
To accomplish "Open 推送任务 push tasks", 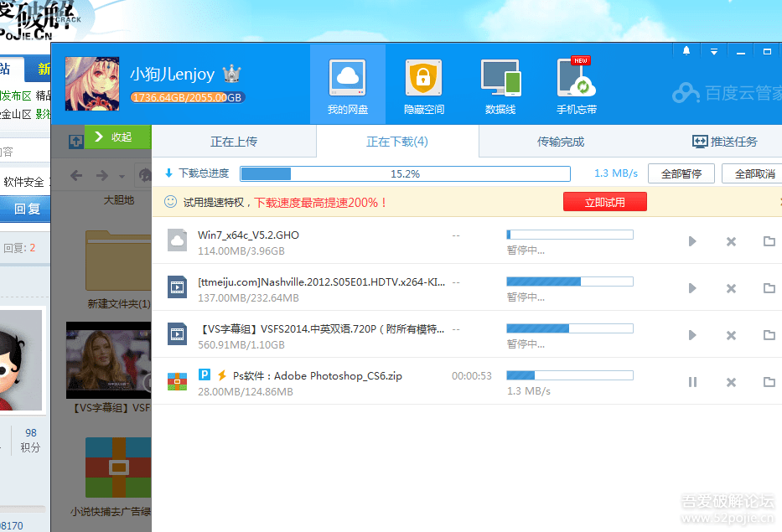I will [725, 142].
